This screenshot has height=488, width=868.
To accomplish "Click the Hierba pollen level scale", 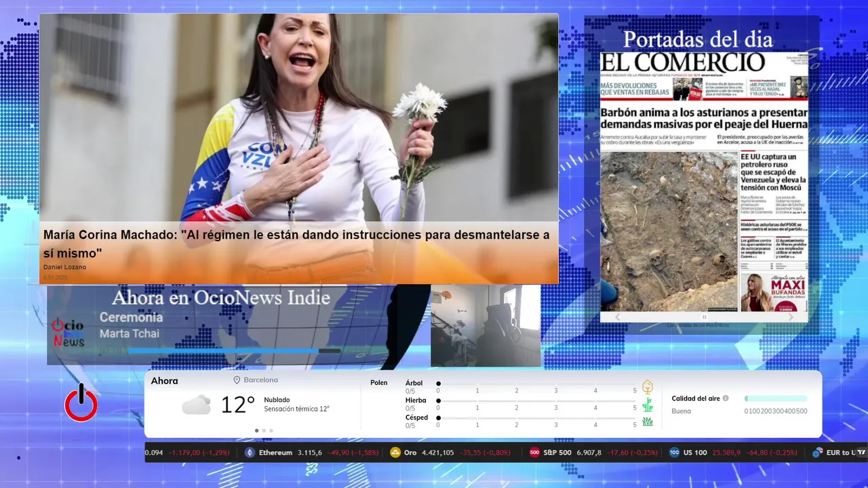I will (x=536, y=401).
